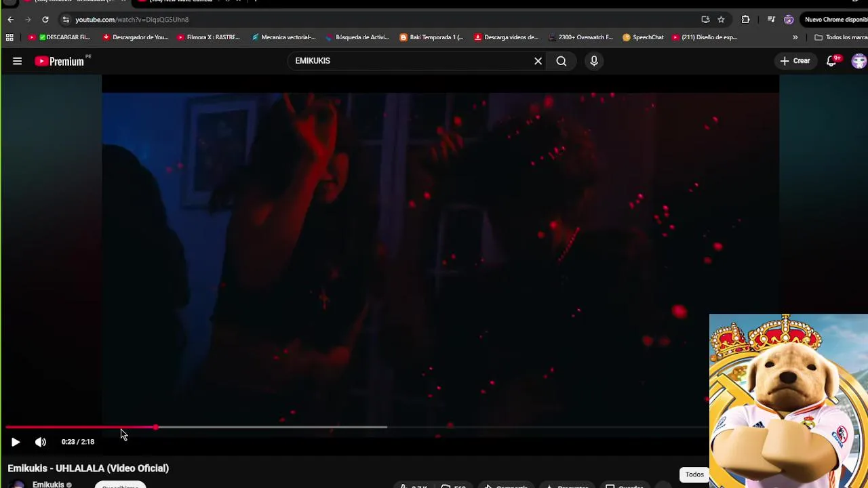Click the Real Madrid dog overlay image
This screenshot has height=488, width=868.
coord(789,401)
